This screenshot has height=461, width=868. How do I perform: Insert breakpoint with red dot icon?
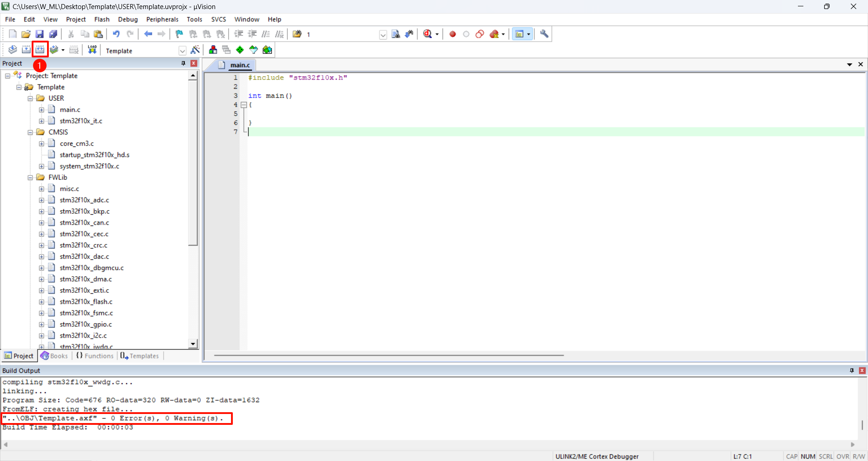453,34
